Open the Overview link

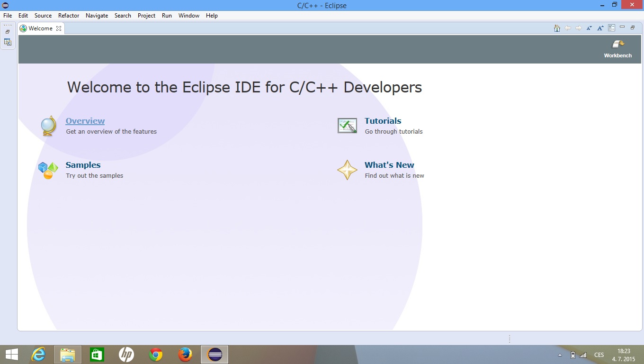point(85,121)
